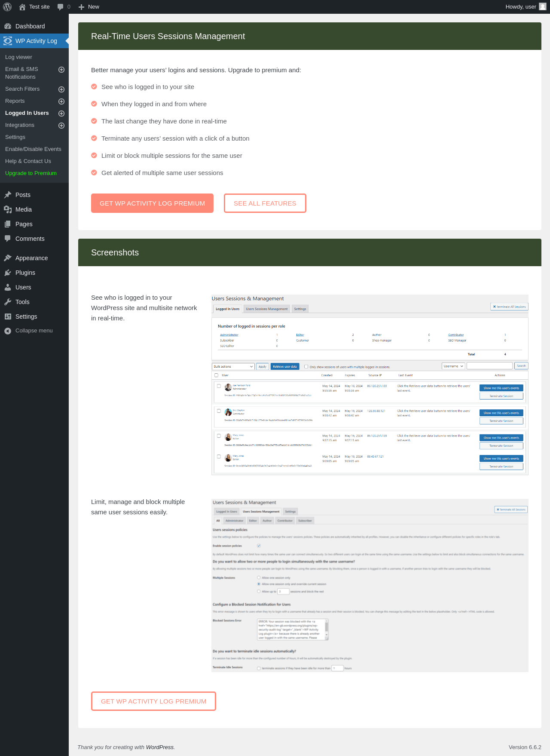Screen dimensions: 550x756
Task: Click 'Limit or block multiple sessions' feature text
Action: pyautogui.click(x=171, y=156)
